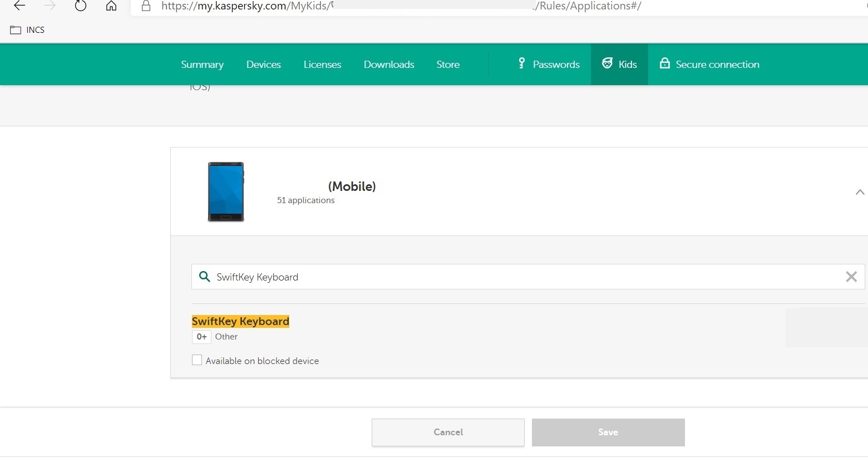Click the 0+ age rating badge
This screenshot has width=868, height=472.
coord(201,337)
